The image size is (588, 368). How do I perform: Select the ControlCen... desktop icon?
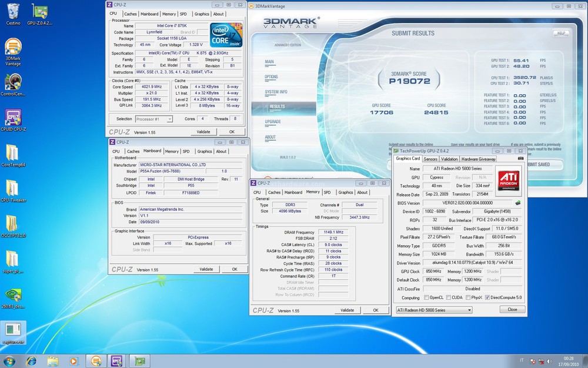[13, 85]
